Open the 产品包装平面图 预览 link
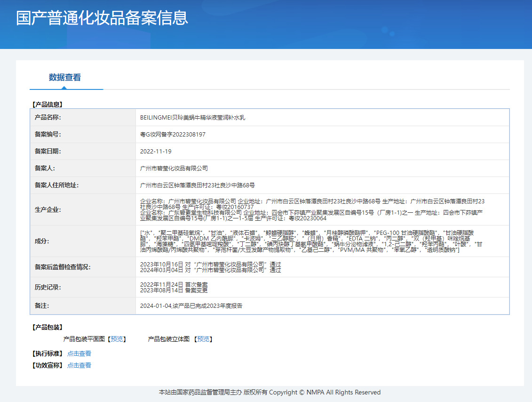This screenshot has width=532, height=402. (x=117, y=339)
